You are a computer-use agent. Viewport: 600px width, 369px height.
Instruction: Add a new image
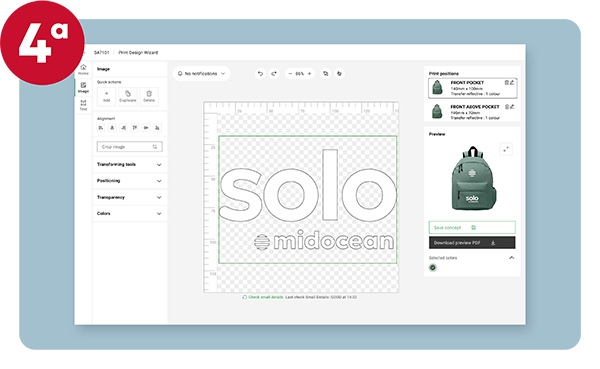click(x=106, y=96)
